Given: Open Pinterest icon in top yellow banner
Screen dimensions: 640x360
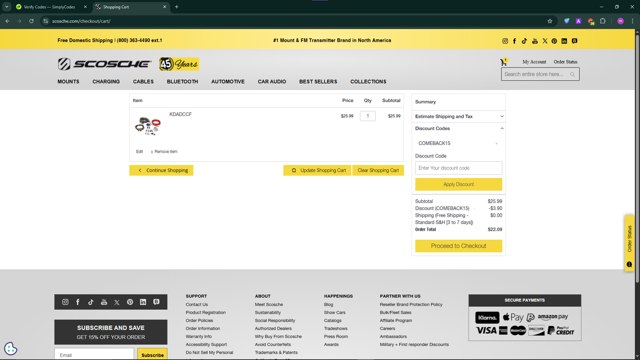Looking at the screenshot, I should coord(554,41).
